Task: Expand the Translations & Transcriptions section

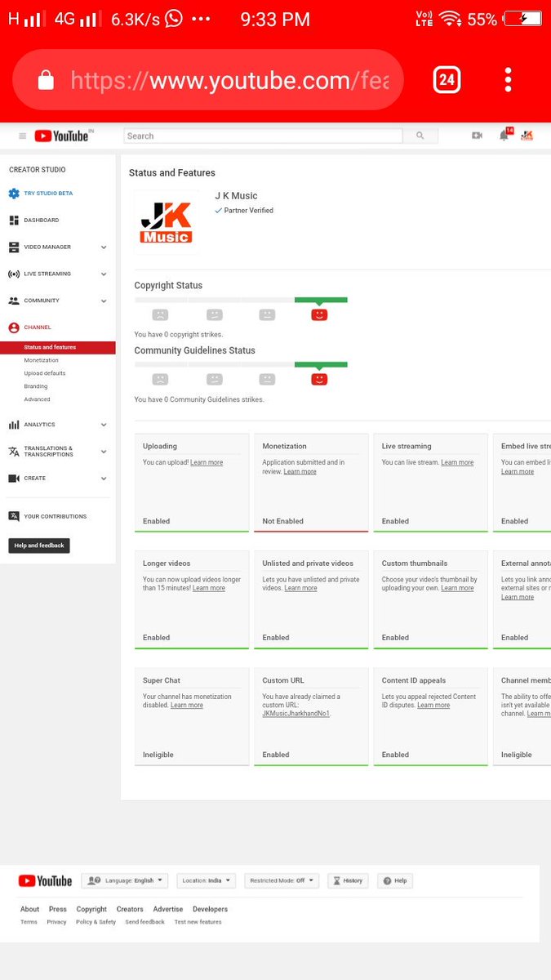Action: [x=104, y=452]
